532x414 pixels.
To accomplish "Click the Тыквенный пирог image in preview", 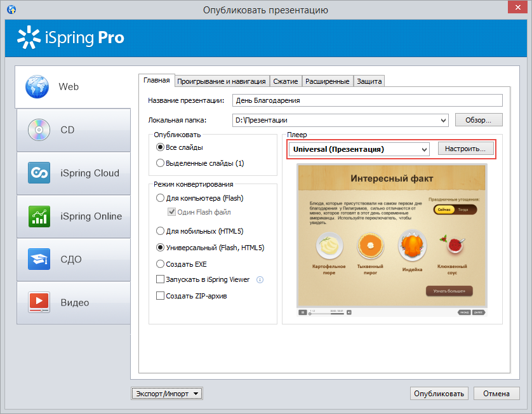I will click(371, 244).
